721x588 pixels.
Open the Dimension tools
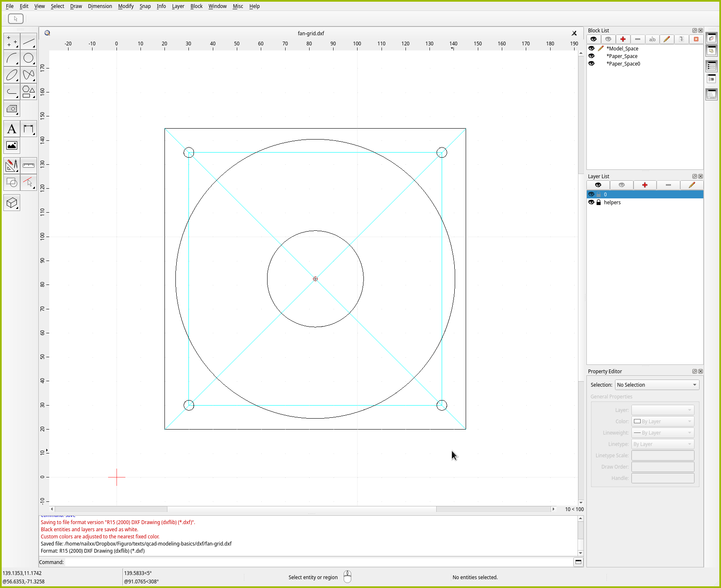(29, 129)
